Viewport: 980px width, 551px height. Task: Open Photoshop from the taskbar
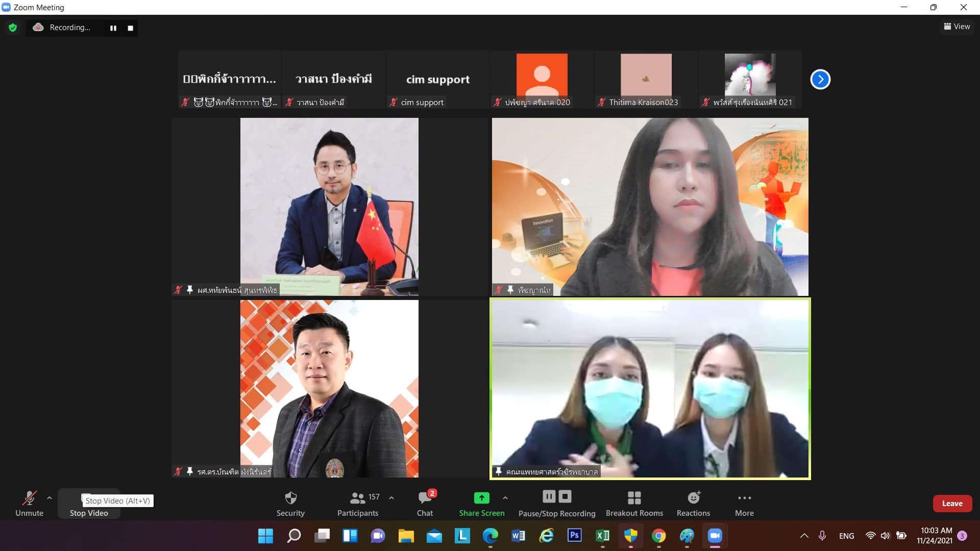(x=574, y=535)
